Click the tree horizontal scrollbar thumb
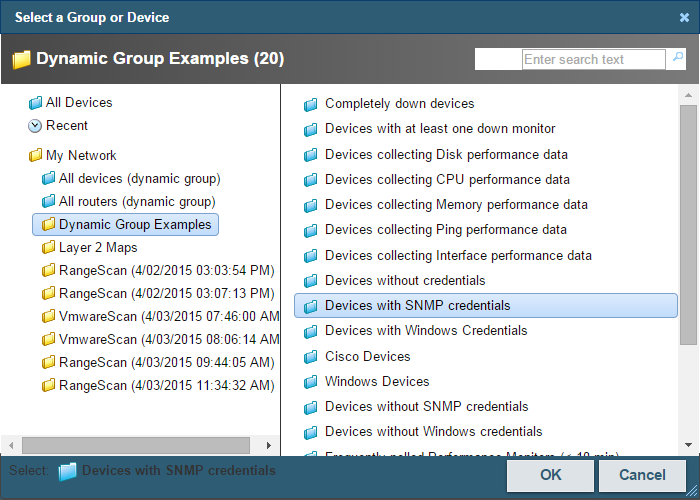 coord(136,445)
